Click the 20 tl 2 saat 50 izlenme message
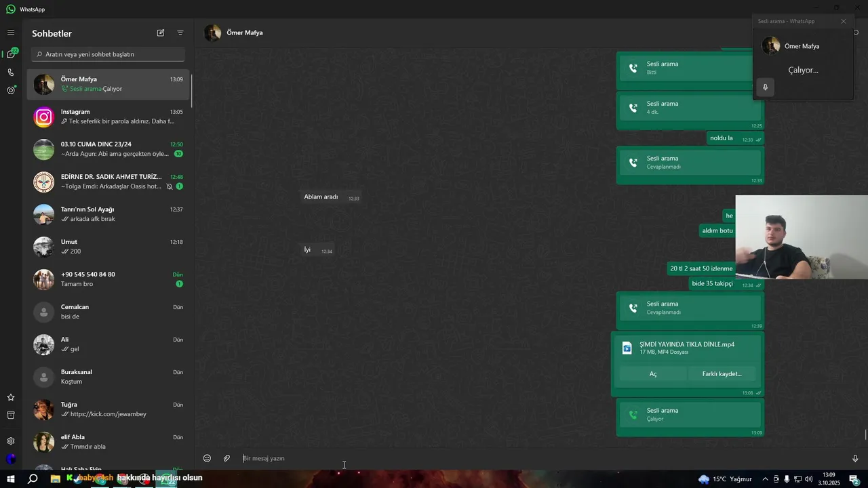This screenshot has width=868, height=488. [x=701, y=268]
